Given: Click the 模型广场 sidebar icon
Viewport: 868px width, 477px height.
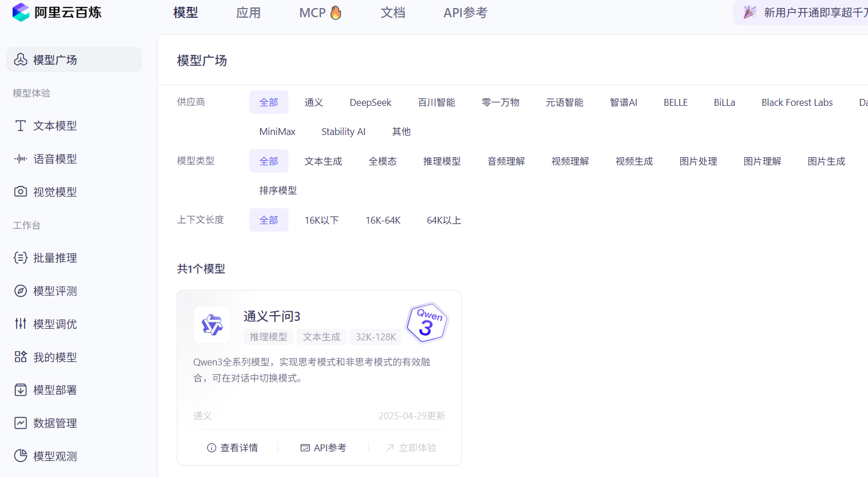Looking at the screenshot, I should (21, 59).
